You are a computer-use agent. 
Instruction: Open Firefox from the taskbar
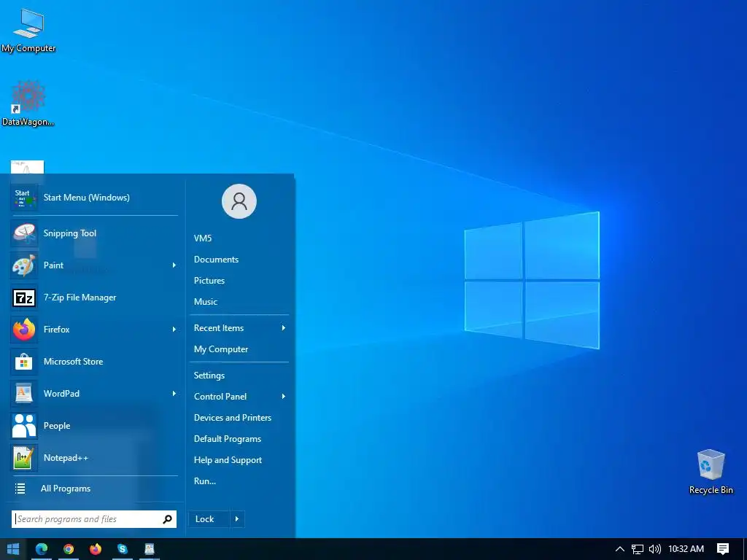pyautogui.click(x=96, y=549)
